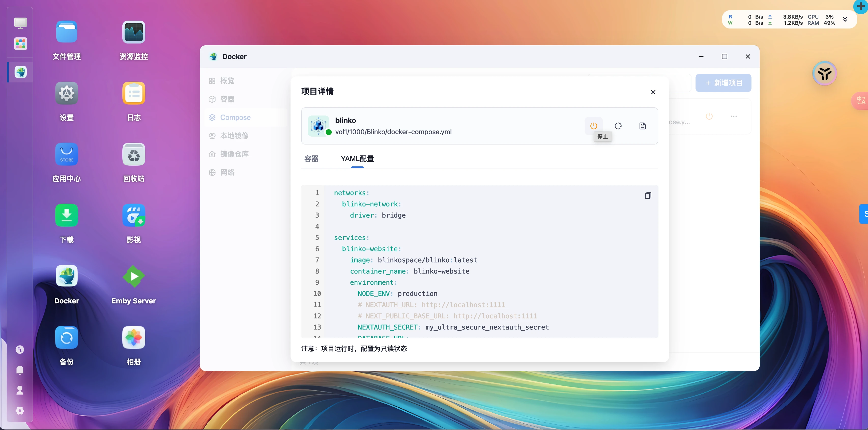Close the 项目详情 dialog
Viewport: 868px width, 430px height.
(x=653, y=92)
